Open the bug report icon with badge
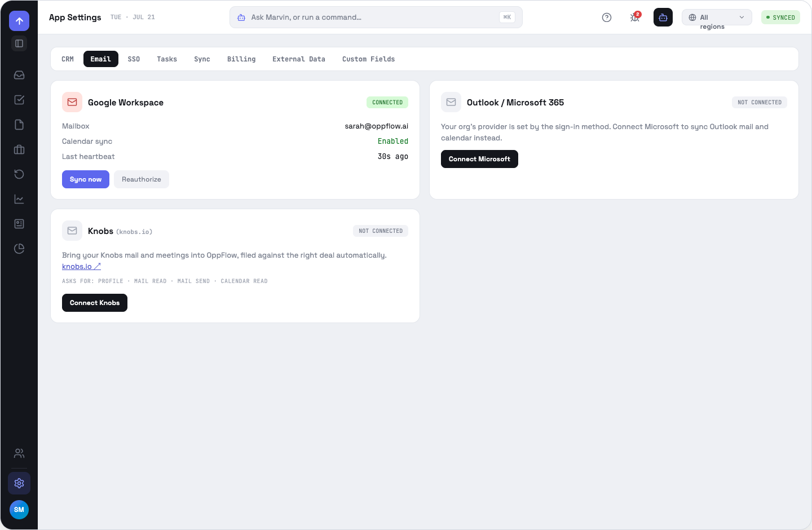The width and height of the screenshot is (812, 530). [635, 17]
